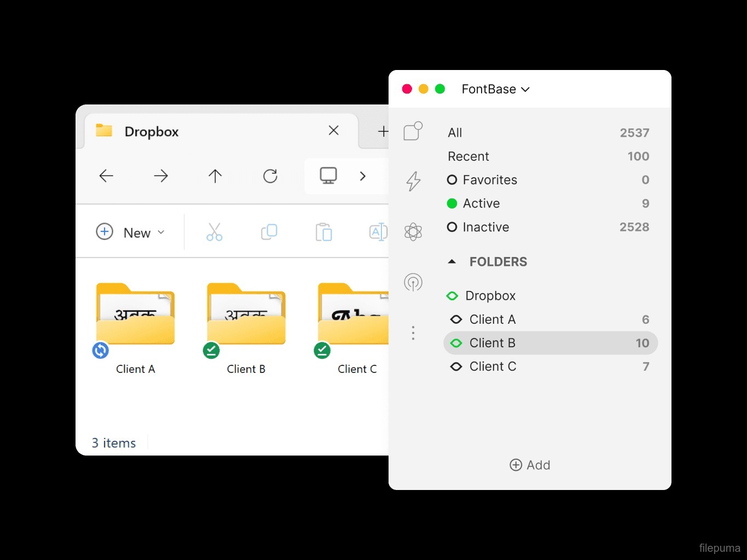Toggle activation circle for Favorites
This screenshot has width=747, height=560.
coord(452,180)
